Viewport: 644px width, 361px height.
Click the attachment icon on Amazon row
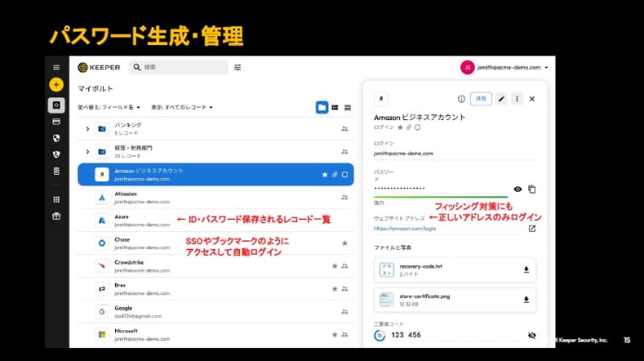pos(335,175)
